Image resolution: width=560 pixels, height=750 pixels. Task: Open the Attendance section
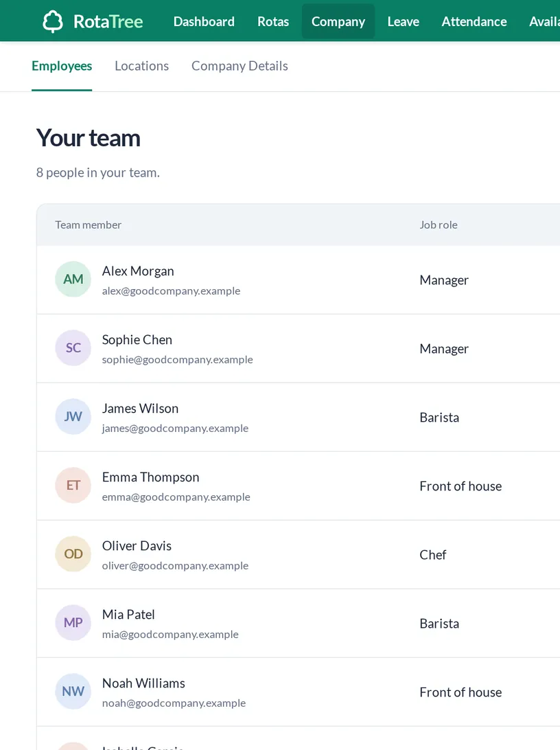pyautogui.click(x=474, y=21)
